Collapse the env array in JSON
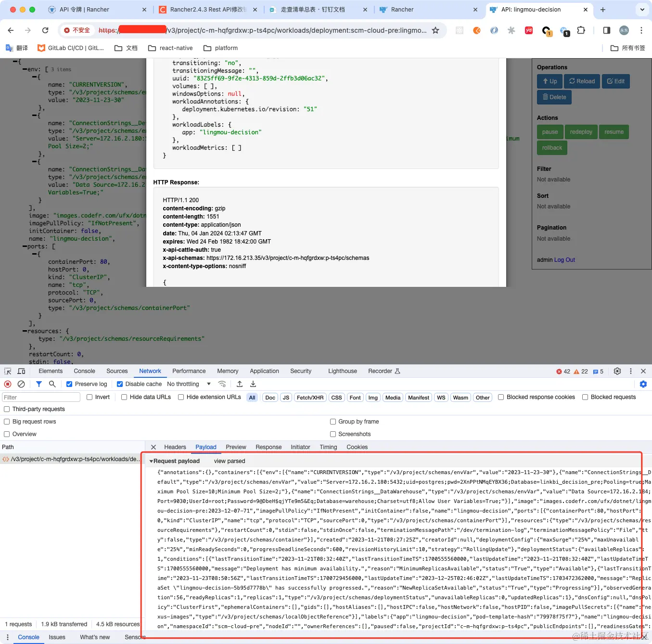The height and width of the screenshot is (644, 652). click(x=25, y=69)
